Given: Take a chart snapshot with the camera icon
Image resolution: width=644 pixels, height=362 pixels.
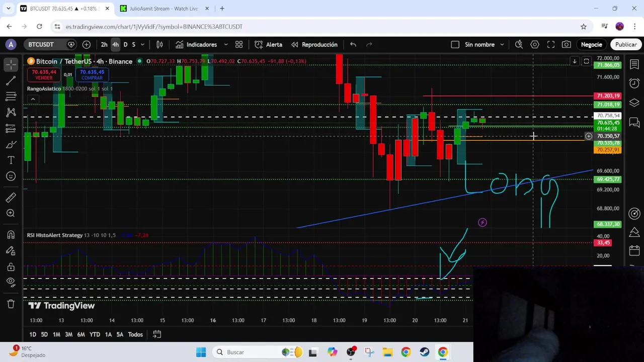Looking at the screenshot, I should coord(567,45).
